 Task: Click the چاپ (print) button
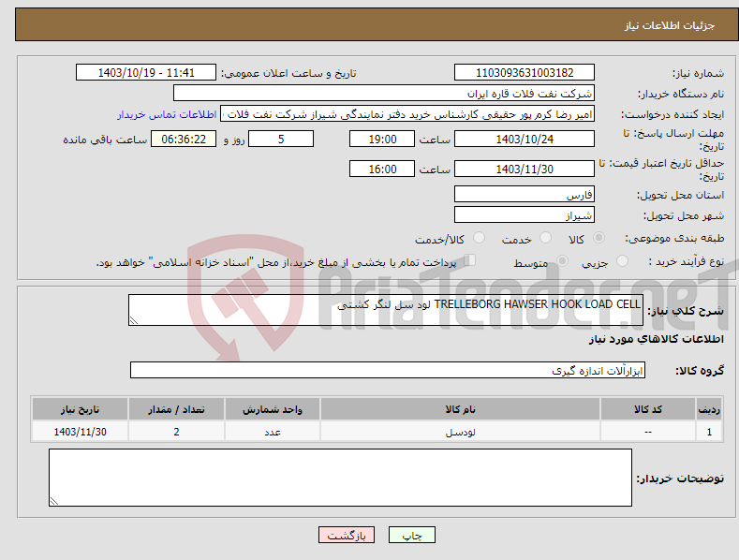(x=411, y=535)
